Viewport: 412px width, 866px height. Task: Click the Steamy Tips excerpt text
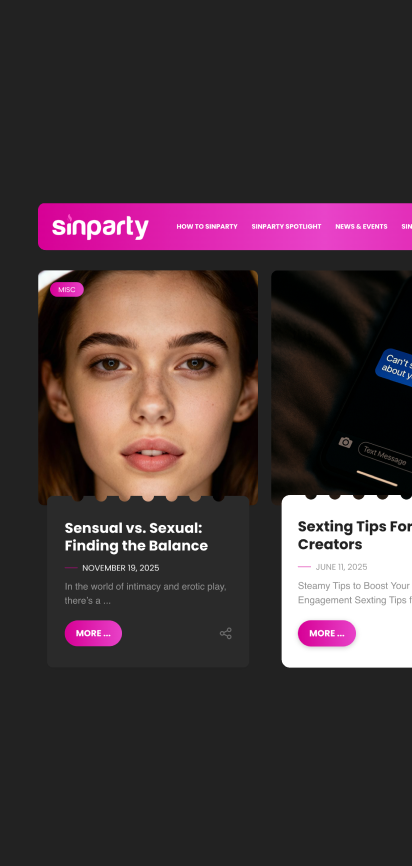[x=355, y=593]
